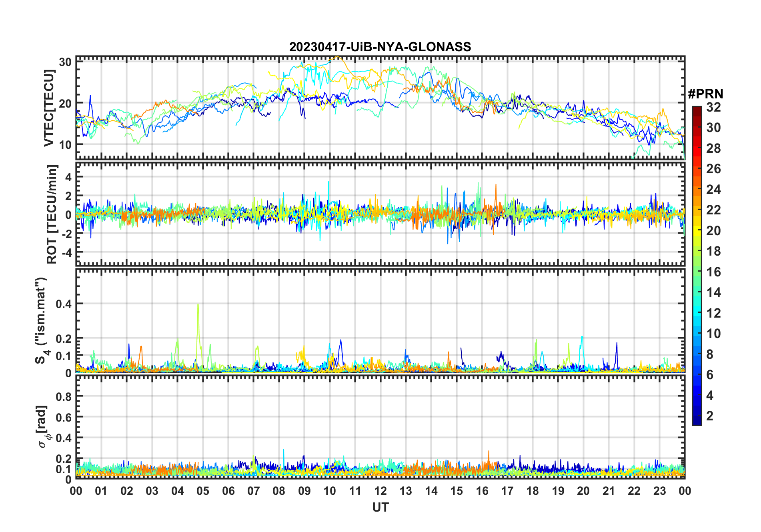Click ROT axis tick label "4"

coord(68,177)
